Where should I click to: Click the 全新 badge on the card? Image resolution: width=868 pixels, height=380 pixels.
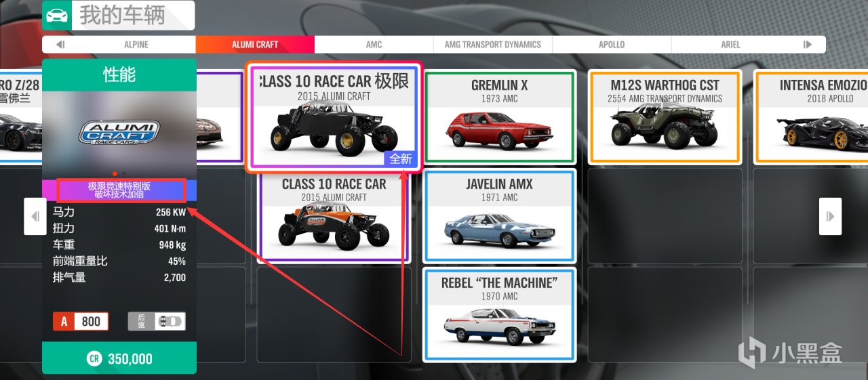401,159
